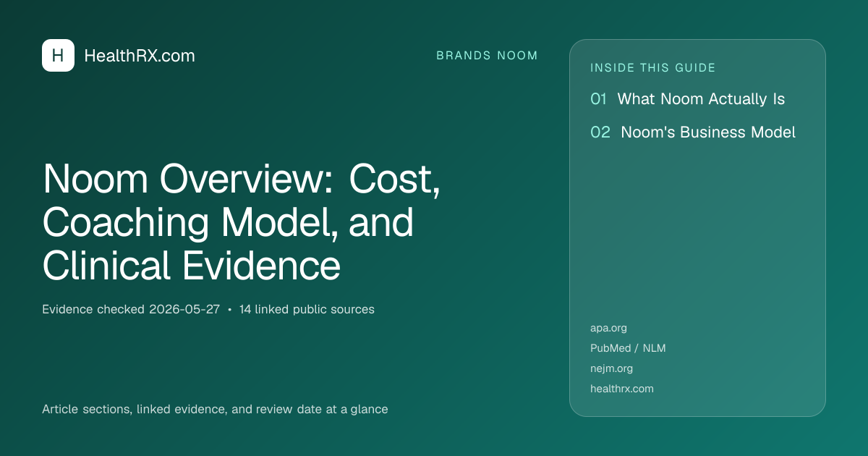Click the Noom Overview headline
The height and width of the screenshot is (456, 868).
point(242,223)
